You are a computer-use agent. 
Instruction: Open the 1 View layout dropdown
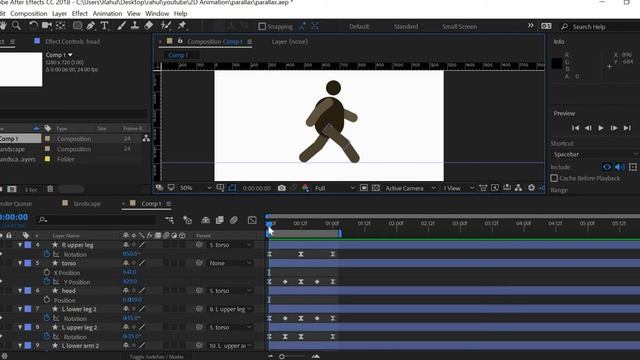coord(459,188)
